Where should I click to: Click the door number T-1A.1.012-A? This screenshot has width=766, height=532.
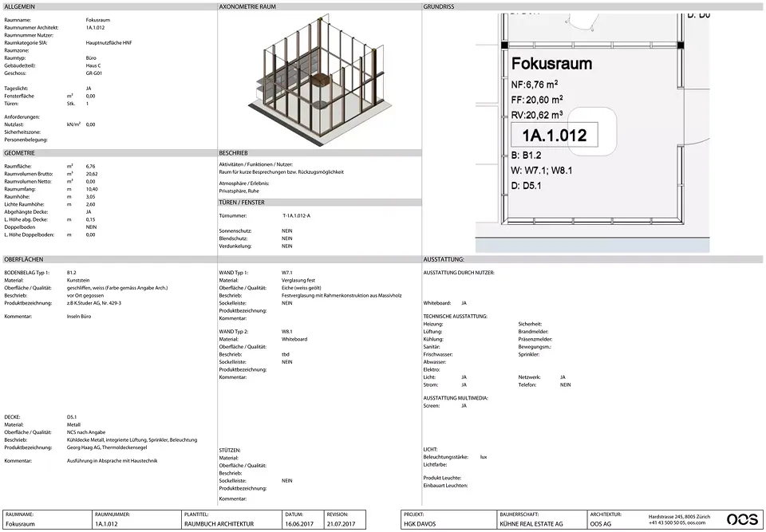(296, 215)
